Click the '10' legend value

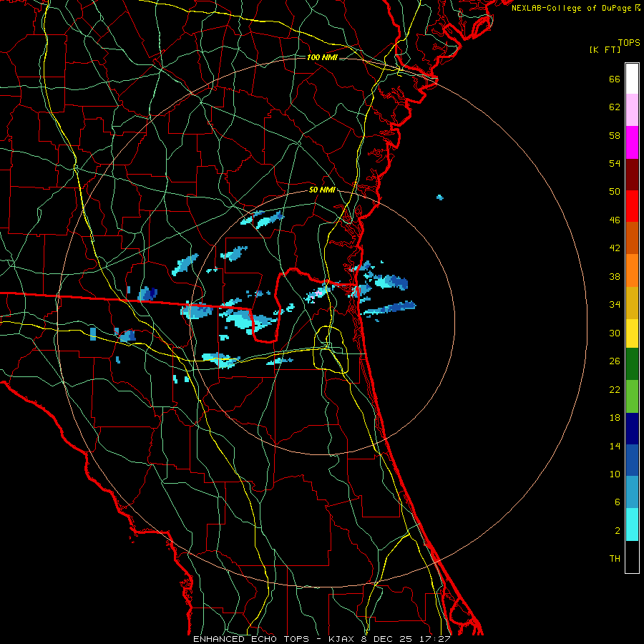pyautogui.click(x=615, y=474)
